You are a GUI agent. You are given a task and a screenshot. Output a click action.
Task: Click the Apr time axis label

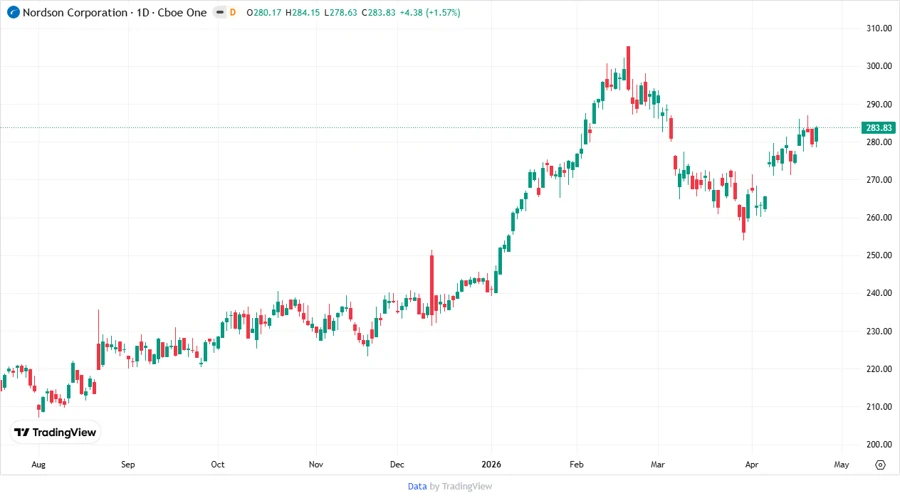pyautogui.click(x=752, y=465)
